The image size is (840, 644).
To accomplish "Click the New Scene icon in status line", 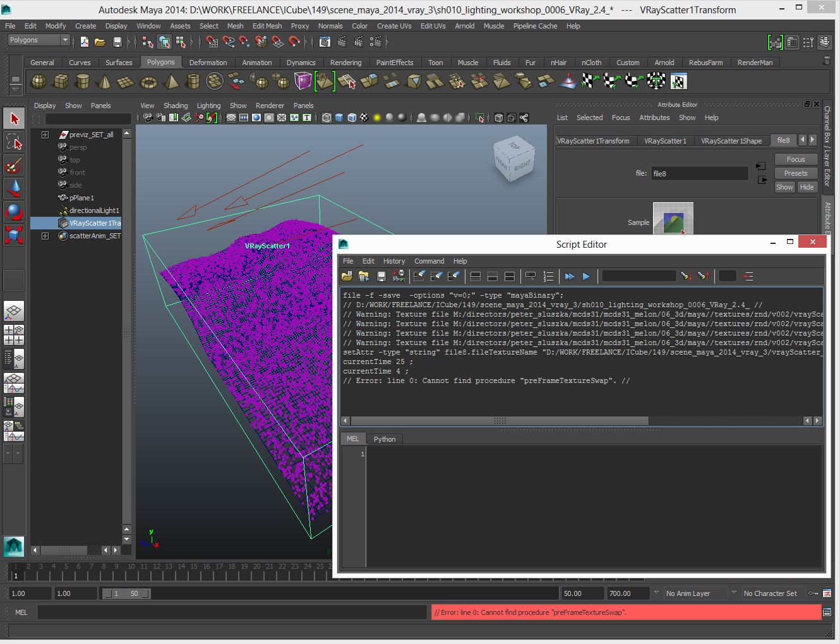I will point(85,42).
